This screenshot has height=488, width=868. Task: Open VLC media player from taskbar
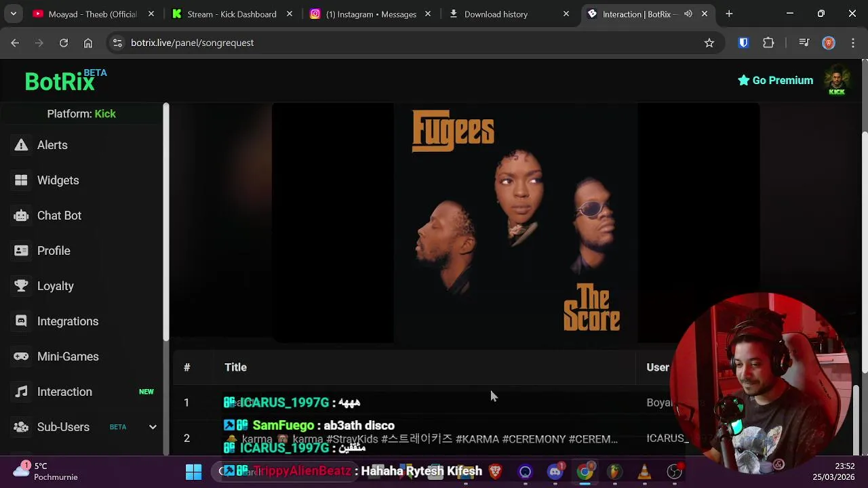(x=644, y=472)
